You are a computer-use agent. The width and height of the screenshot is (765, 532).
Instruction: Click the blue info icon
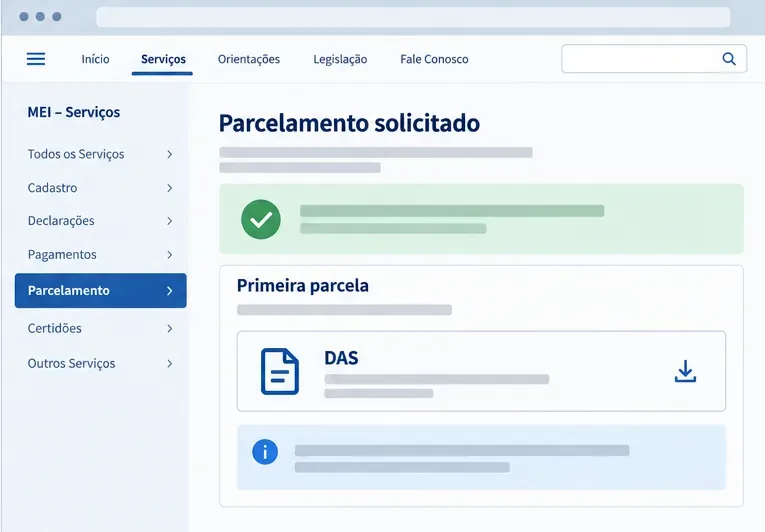tap(265, 452)
